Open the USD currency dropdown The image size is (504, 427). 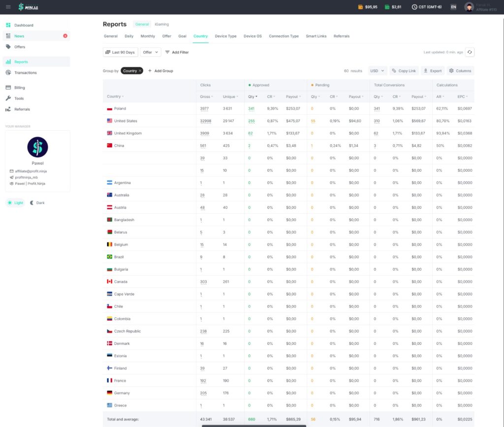click(x=378, y=71)
